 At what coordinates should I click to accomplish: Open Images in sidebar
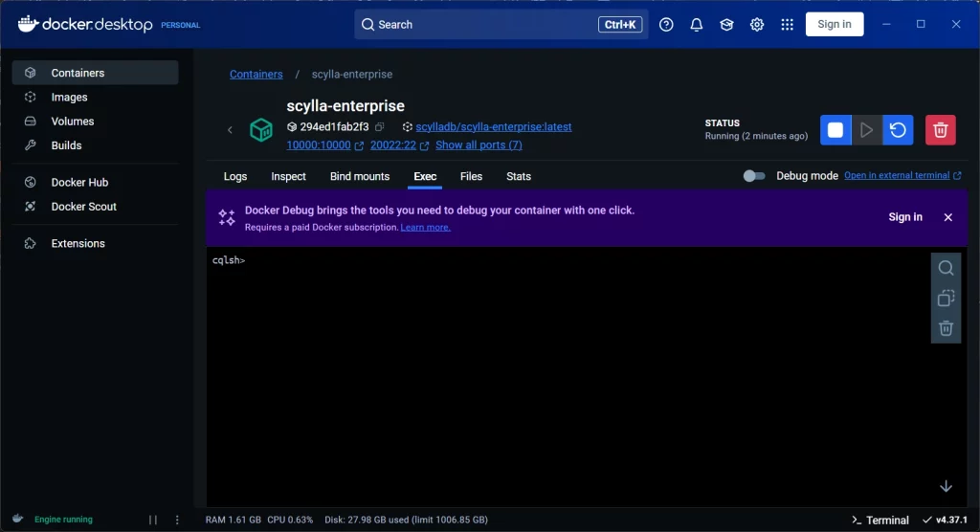pos(95,97)
